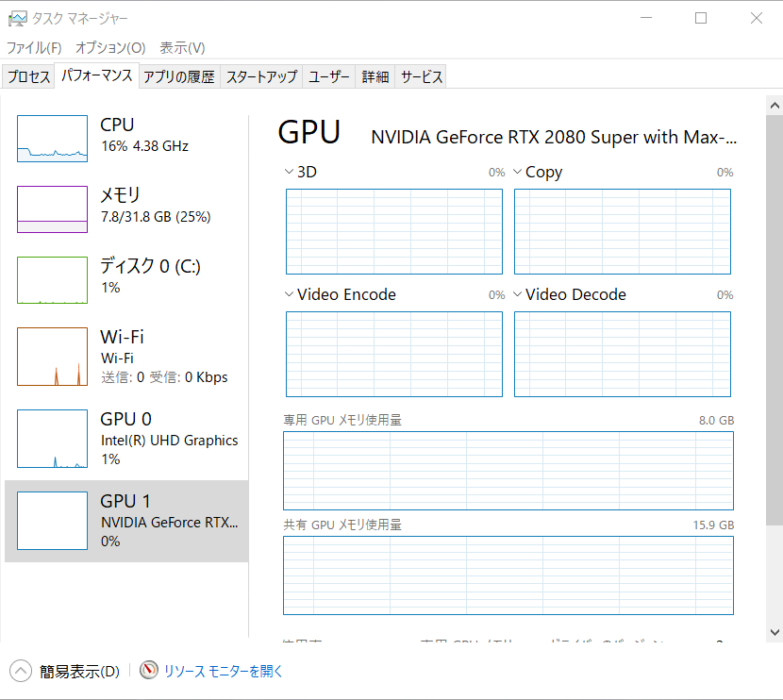Switch to the パフォーマンス tab
Image resolution: width=783 pixels, height=700 pixels.
[x=97, y=75]
